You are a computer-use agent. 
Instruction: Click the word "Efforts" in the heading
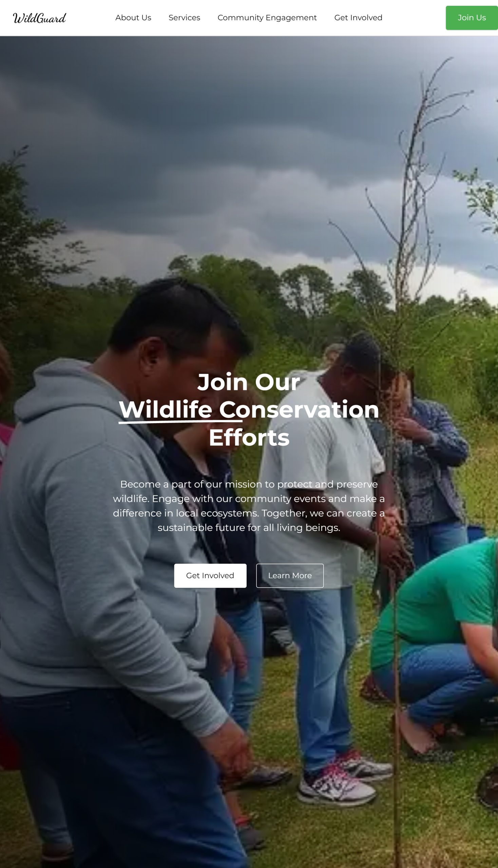pos(249,438)
